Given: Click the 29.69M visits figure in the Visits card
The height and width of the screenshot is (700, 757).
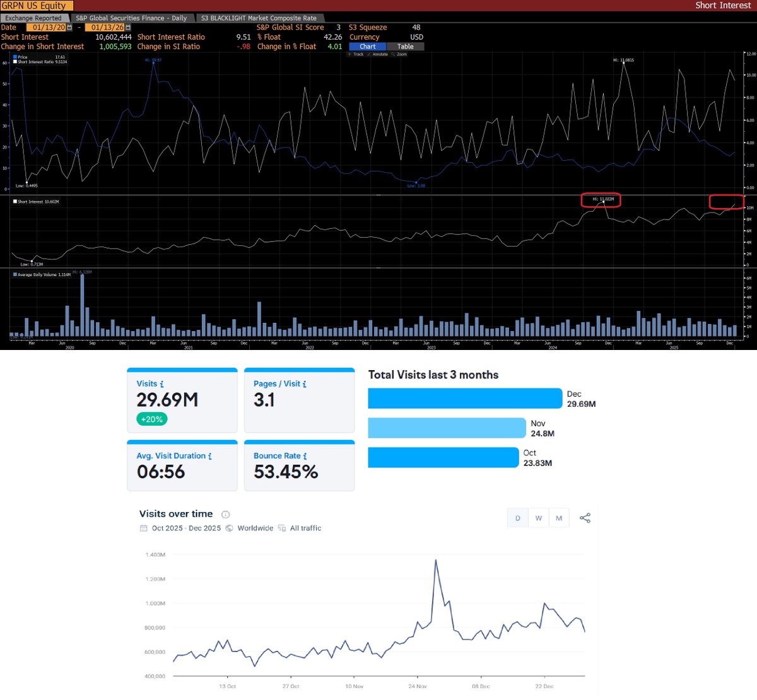Looking at the screenshot, I should click(167, 400).
